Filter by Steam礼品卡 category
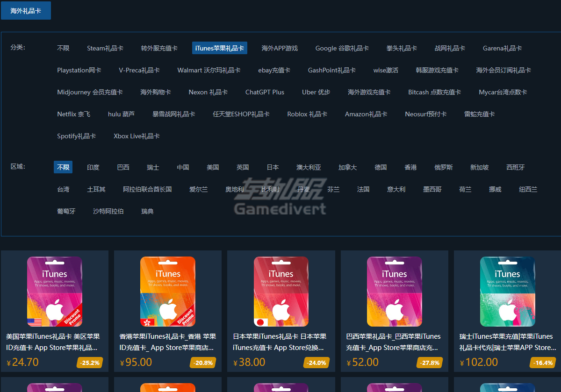 point(105,48)
